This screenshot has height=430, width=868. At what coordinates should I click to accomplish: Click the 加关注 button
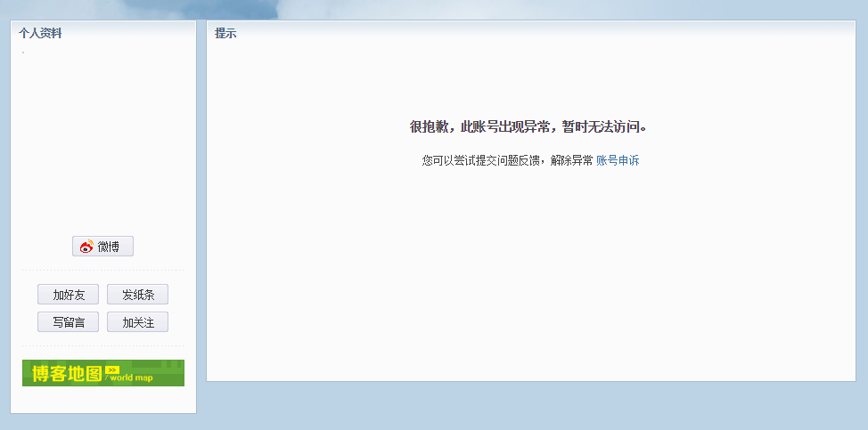pos(137,322)
